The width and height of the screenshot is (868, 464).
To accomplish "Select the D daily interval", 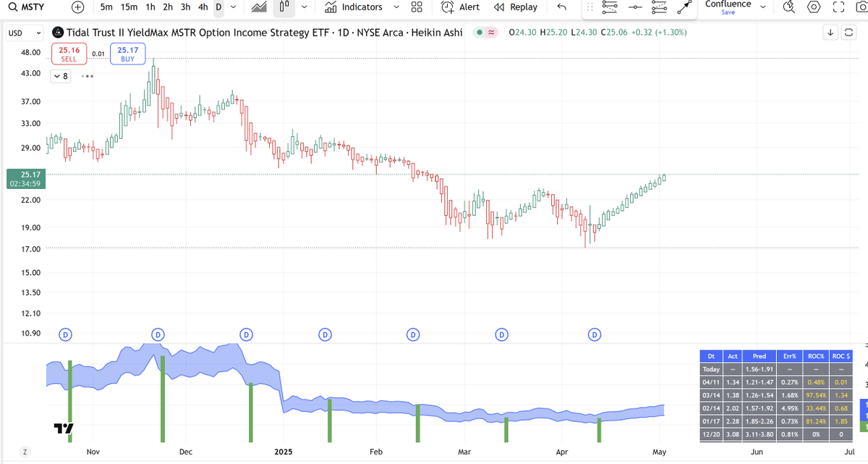I will (x=218, y=7).
